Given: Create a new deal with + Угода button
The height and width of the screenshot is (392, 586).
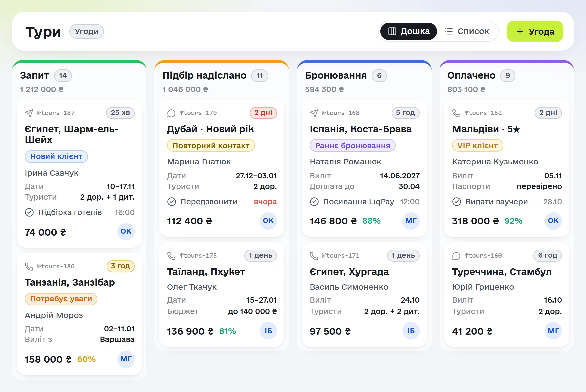Looking at the screenshot, I should click(x=535, y=31).
